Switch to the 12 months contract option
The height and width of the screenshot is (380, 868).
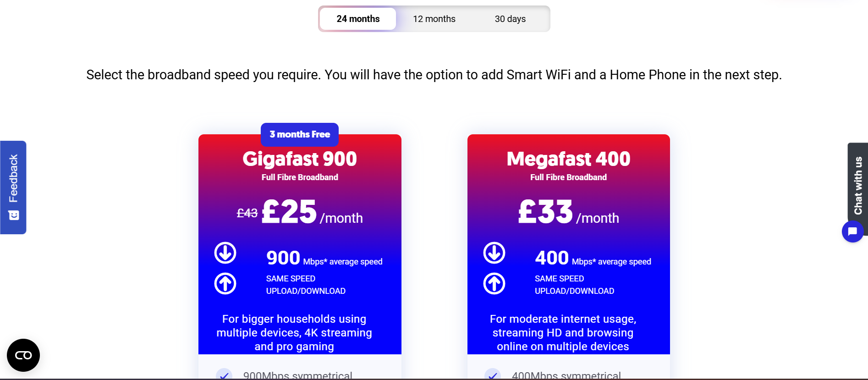click(434, 19)
